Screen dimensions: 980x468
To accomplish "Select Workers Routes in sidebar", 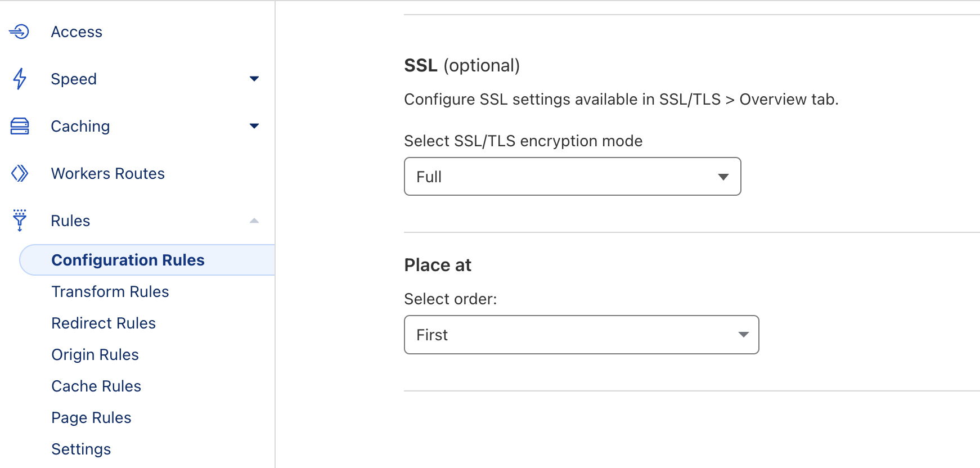I will coord(108,173).
